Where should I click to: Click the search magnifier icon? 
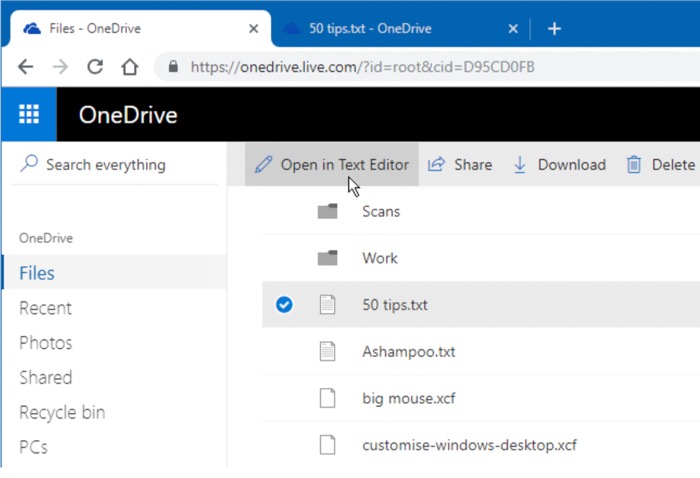click(x=29, y=163)
